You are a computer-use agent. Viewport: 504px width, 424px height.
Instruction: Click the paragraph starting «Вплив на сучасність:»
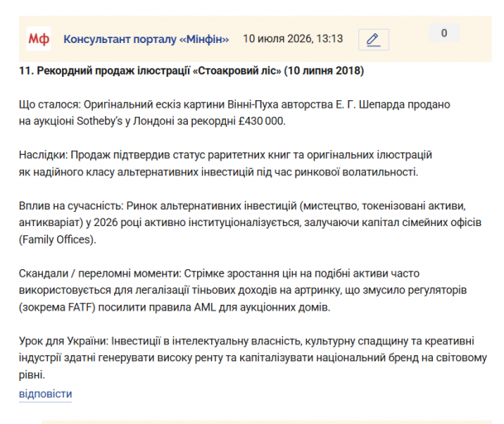(x=250, y=223)
